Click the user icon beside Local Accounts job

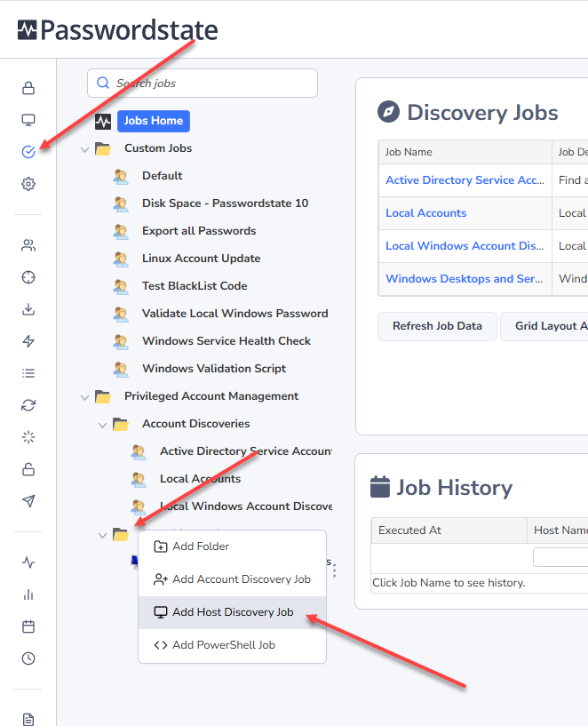[139, 479]
